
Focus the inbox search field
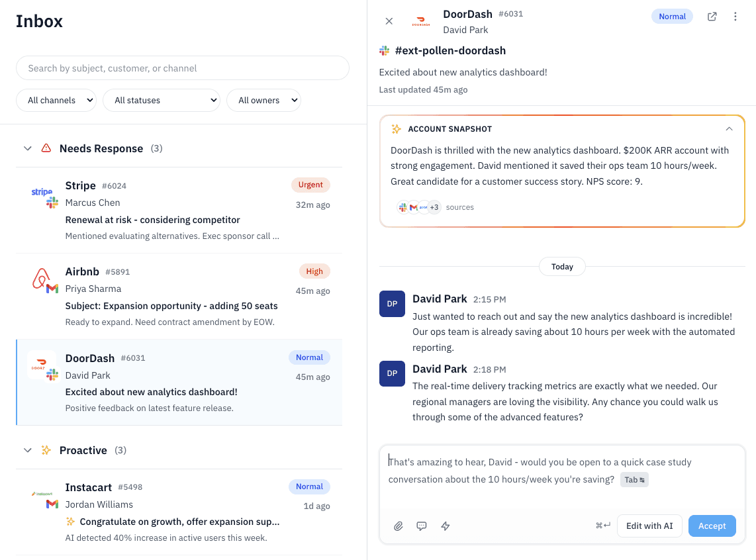click(x=183, y=68)
